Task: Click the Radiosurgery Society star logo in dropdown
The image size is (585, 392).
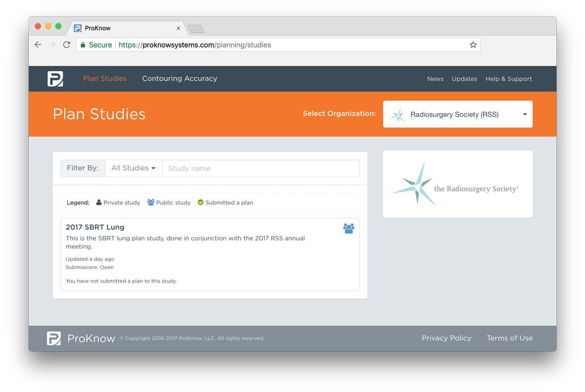Action: (397, 115)
